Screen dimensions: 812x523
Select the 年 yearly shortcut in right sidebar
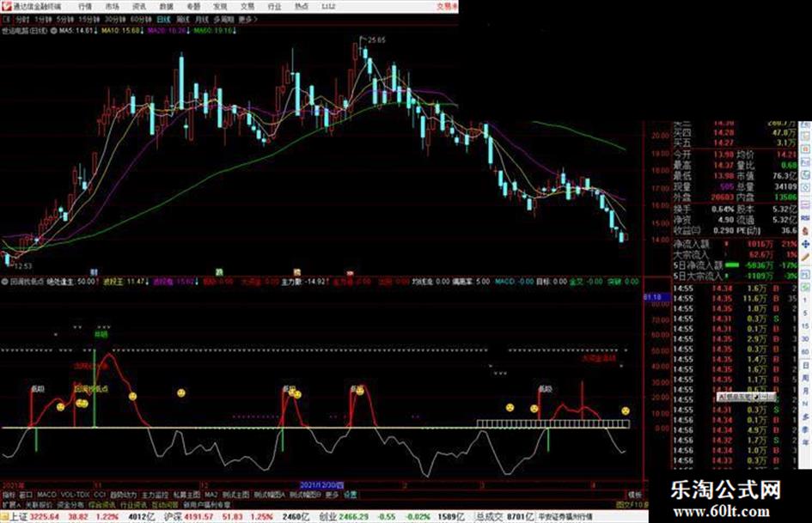[805, 441]
